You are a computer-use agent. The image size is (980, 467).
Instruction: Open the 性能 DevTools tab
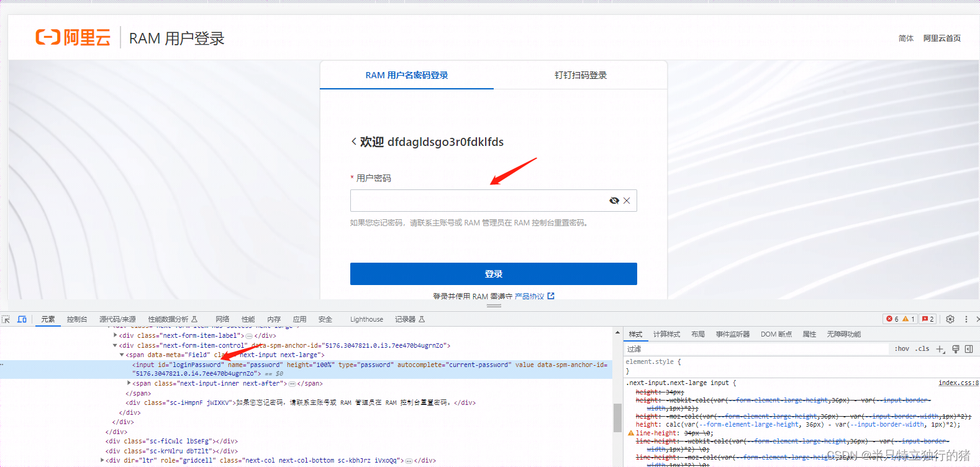pos(248,319)
